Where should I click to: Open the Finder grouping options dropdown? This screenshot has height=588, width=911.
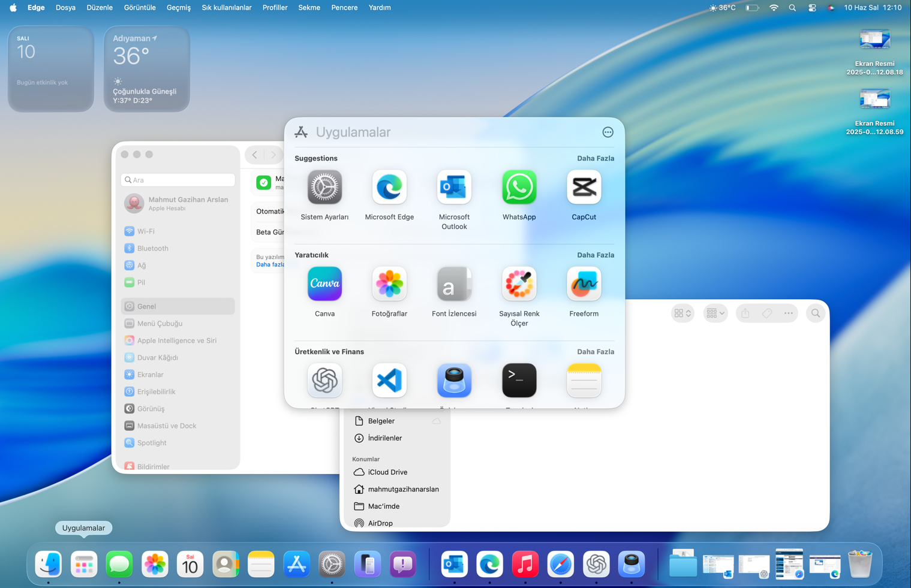715,313
